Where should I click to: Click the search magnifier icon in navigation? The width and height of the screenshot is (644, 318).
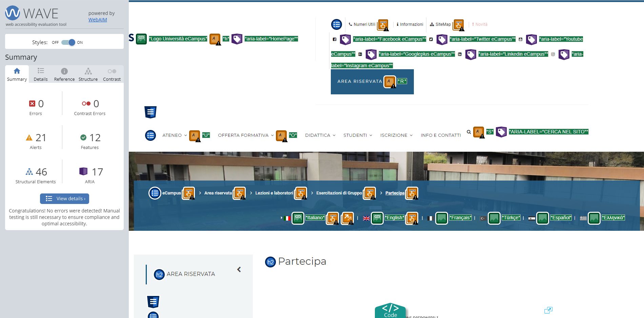click(x=469, y=132)
